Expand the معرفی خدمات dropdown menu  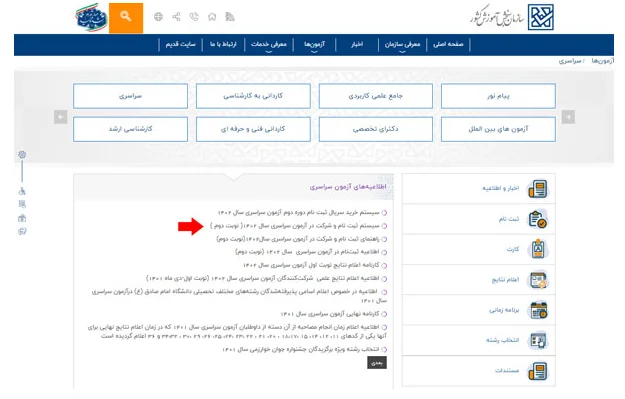pos(269,45)
